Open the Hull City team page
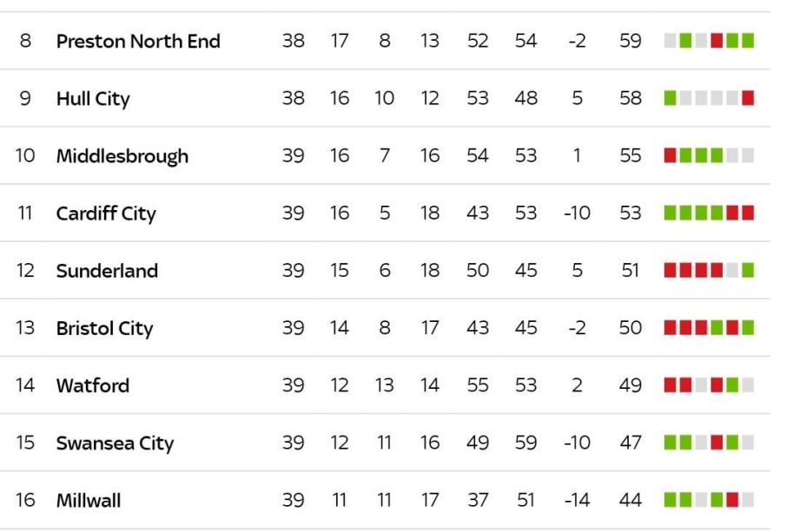This screenshot has height=532, width=786. pos(93,98)
